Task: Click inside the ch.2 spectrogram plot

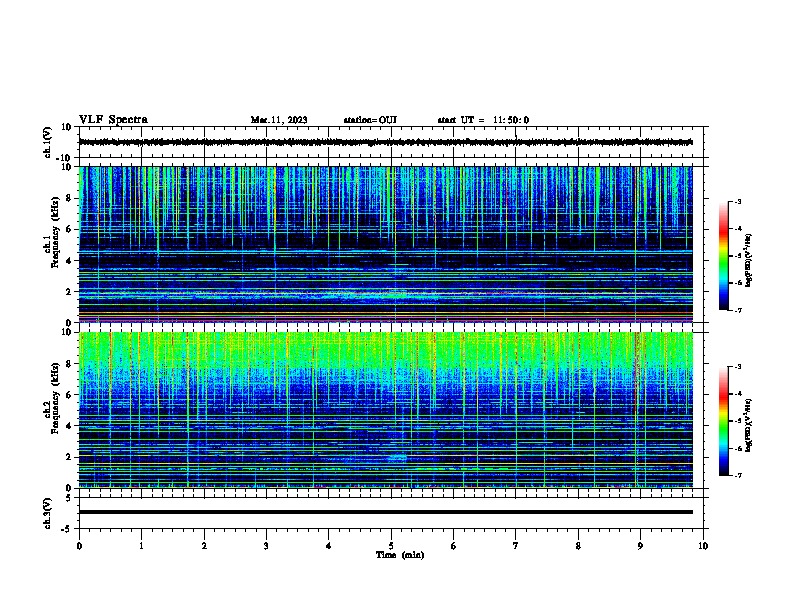Action: pos(385,410)
